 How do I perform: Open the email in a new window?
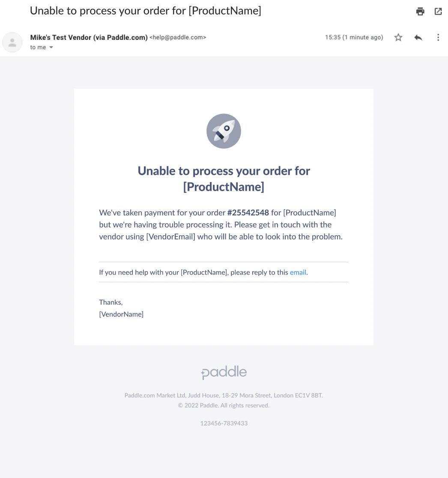438,12
